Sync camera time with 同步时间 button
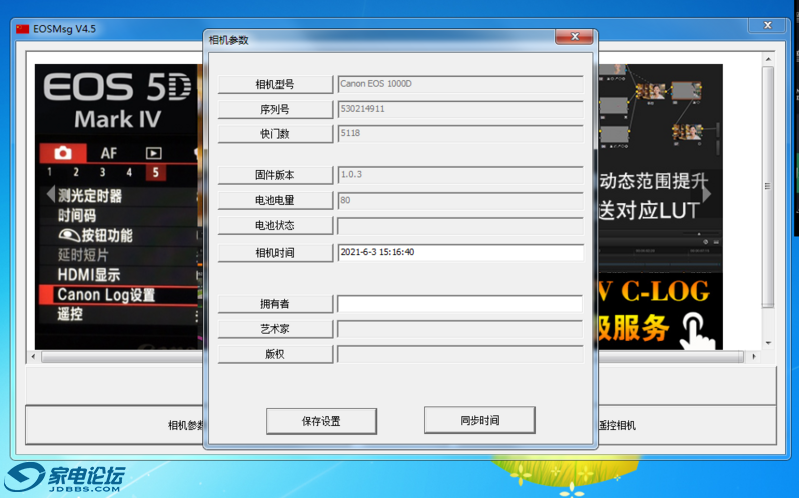Image resolution: width=799 pixels, height=498 pixels. tap(480, 420)
